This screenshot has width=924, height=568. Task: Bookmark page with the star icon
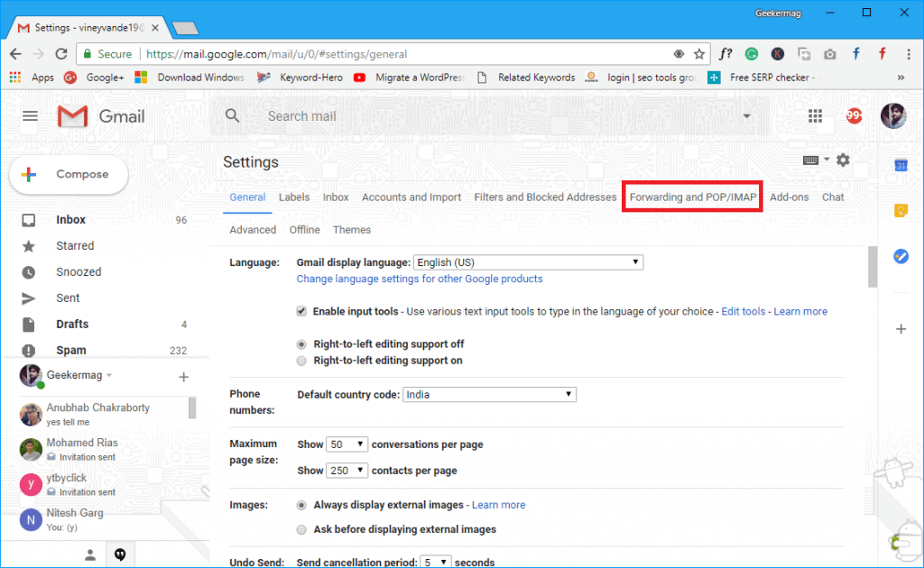[x=699, y=54]
